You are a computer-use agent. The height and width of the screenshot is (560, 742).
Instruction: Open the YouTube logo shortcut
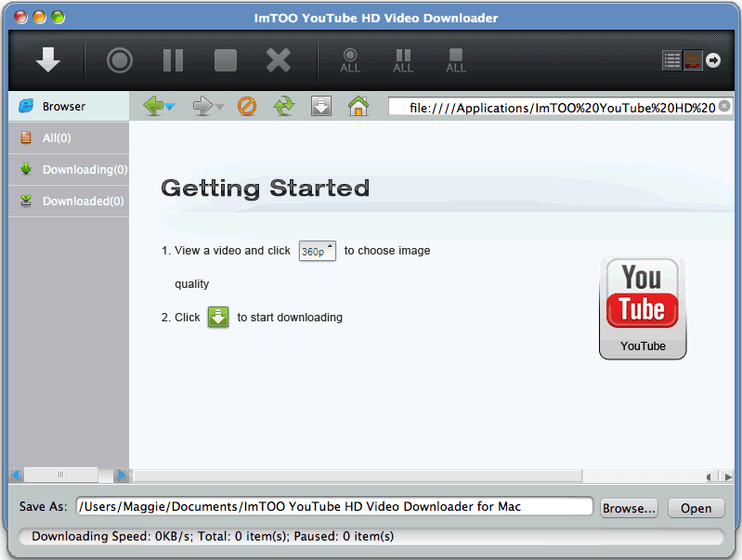point(643,308)
